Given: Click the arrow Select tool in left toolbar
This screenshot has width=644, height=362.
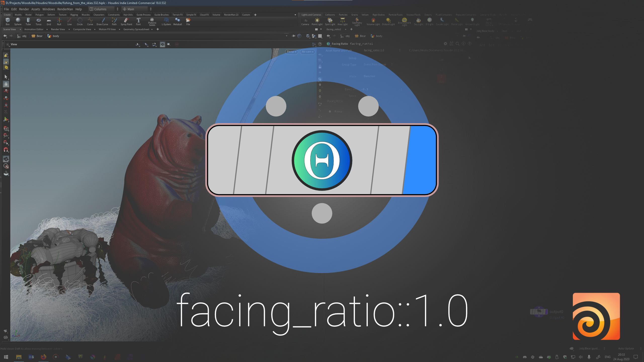Looking at the screenshot, I should 6,77.
